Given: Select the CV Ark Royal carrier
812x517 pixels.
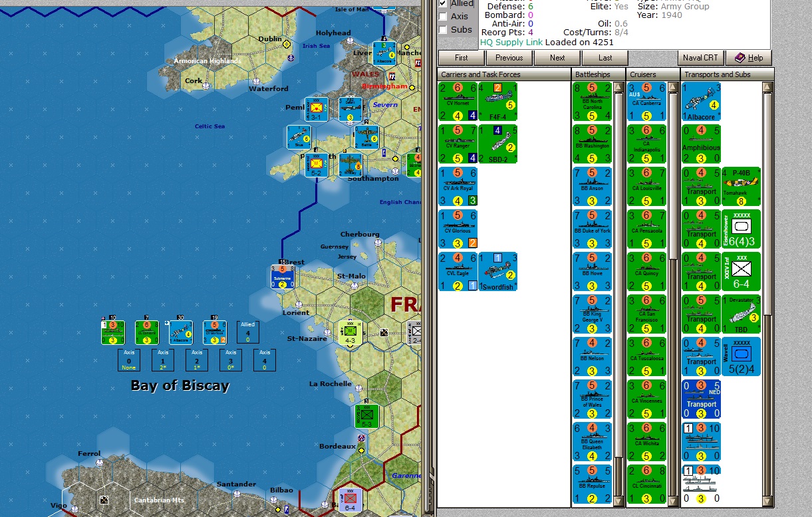Looking at the screenshot, I should point(458,187).
